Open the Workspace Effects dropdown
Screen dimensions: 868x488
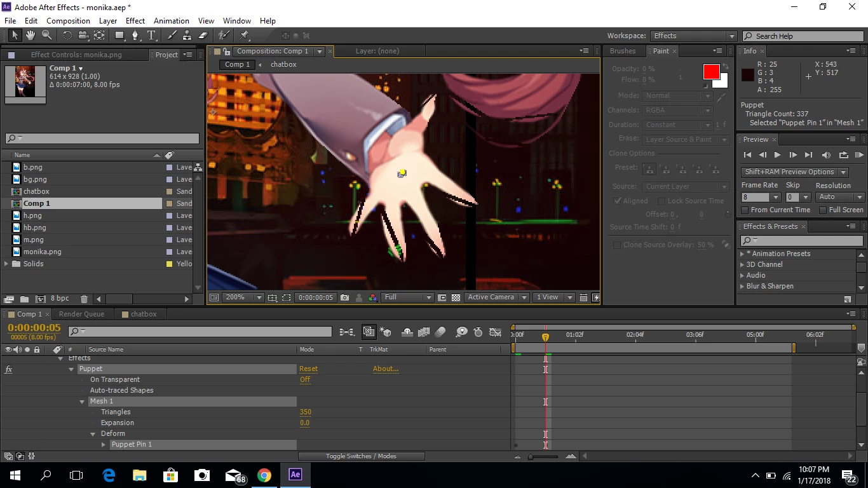[693, 36]
